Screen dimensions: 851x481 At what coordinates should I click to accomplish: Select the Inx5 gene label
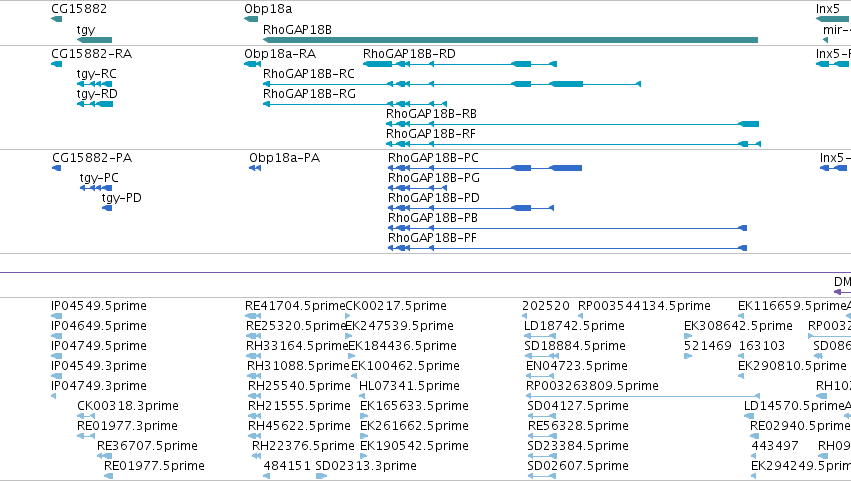(x=828, y=9)
